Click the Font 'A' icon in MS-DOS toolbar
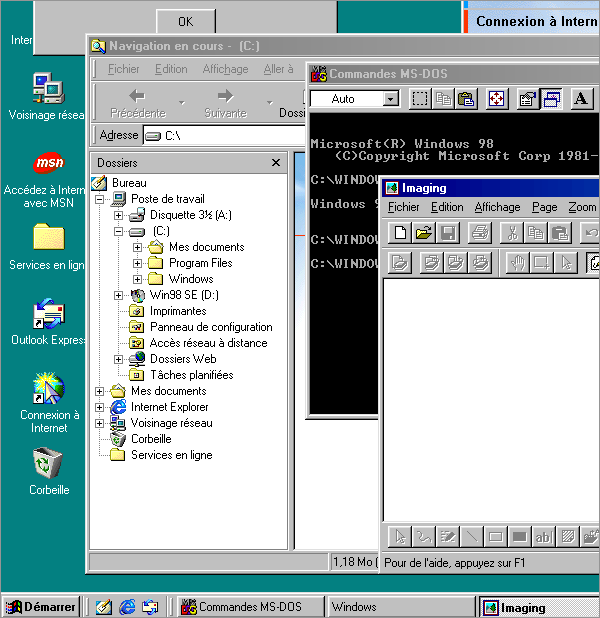The image size is (600, 618). click(581, 99)
